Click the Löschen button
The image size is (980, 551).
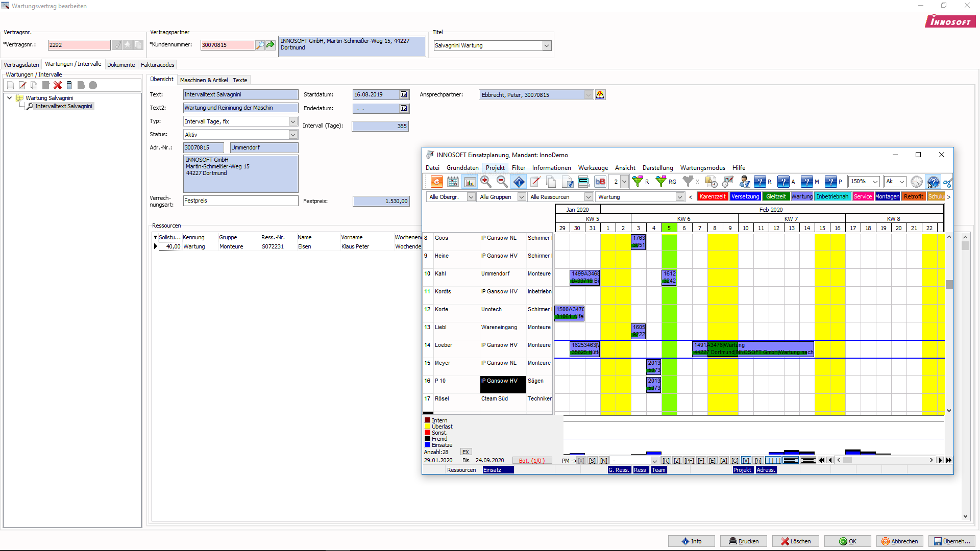(796, 541)
